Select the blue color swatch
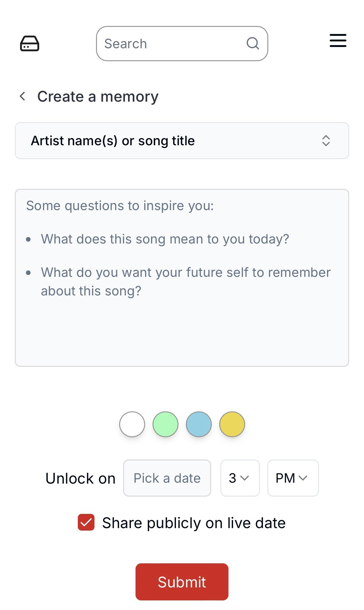This screenshot has width=364, height=610. click(199, 424)
